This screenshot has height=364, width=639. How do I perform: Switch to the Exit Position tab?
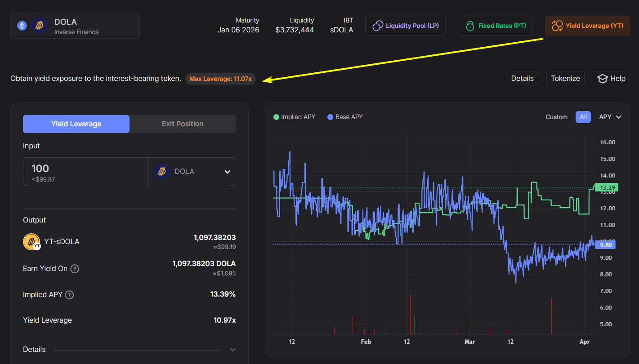pyautogui.click(x=183, y=124)
